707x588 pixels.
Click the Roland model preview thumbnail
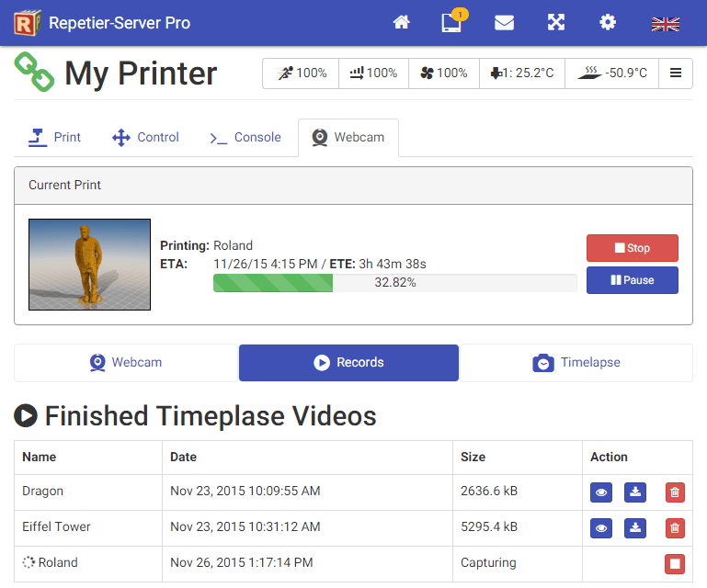click(89, 265)
